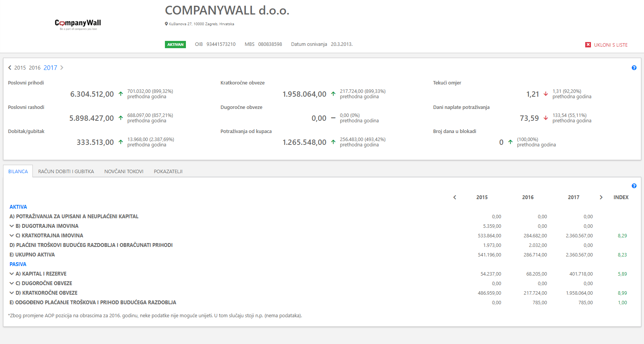
Task: Click Potraživanja od kupaca value 1.265.548,00
Action: click(305, 142)
